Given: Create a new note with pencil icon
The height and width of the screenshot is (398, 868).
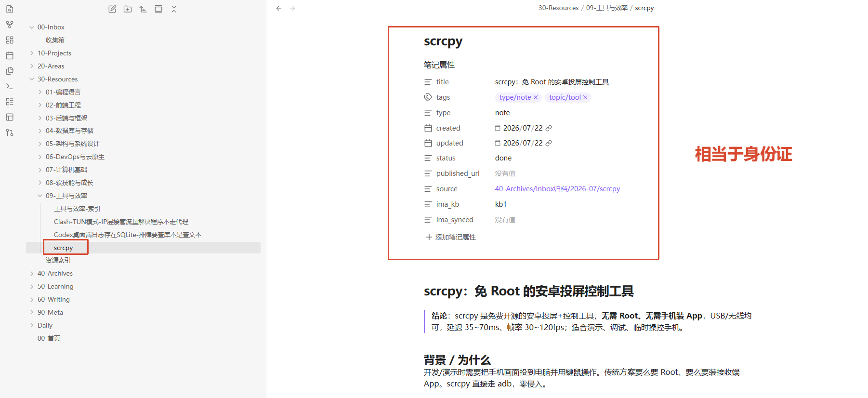Looking at the screenshot, I should pos(112,9).
